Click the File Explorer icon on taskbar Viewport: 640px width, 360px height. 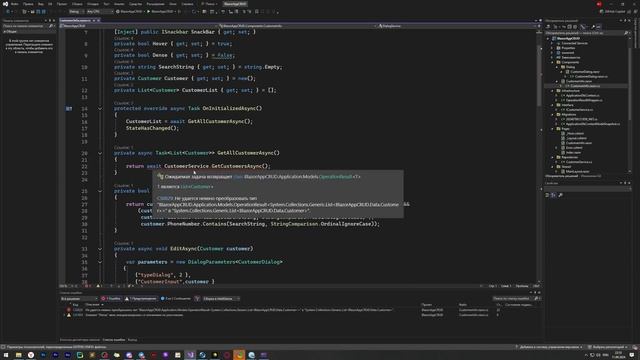tap(18, 355)
